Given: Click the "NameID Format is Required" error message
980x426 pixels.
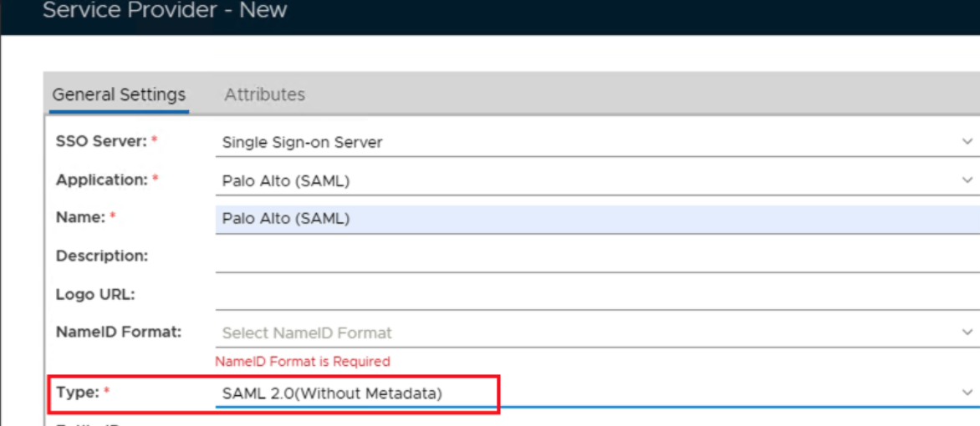Looking at the screenshot, I should 303,362.
